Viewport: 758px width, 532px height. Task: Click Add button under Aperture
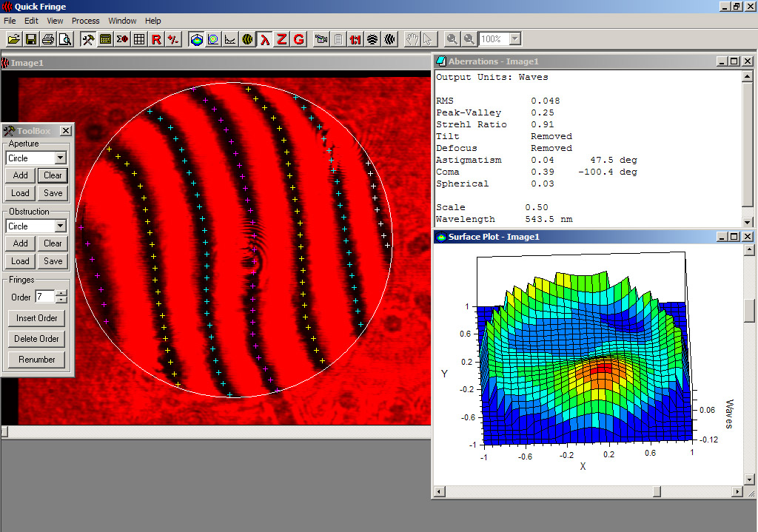tap(20, 175)
